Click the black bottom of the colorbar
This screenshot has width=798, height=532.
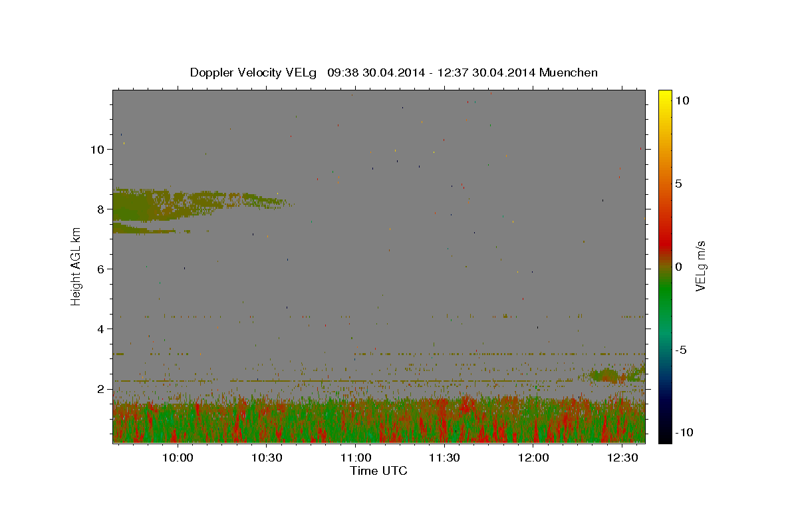[x=664, y=436]
